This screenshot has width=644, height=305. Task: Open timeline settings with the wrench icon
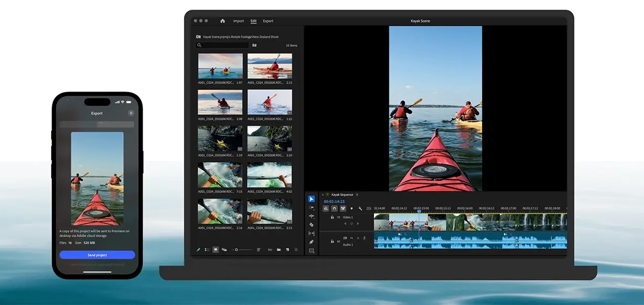(x=360, y=208)
